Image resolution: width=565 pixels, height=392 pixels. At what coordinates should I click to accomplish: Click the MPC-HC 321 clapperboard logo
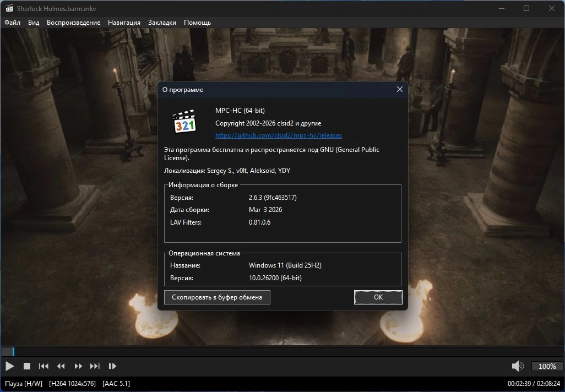pyautogui.click(x=184, y=122)
